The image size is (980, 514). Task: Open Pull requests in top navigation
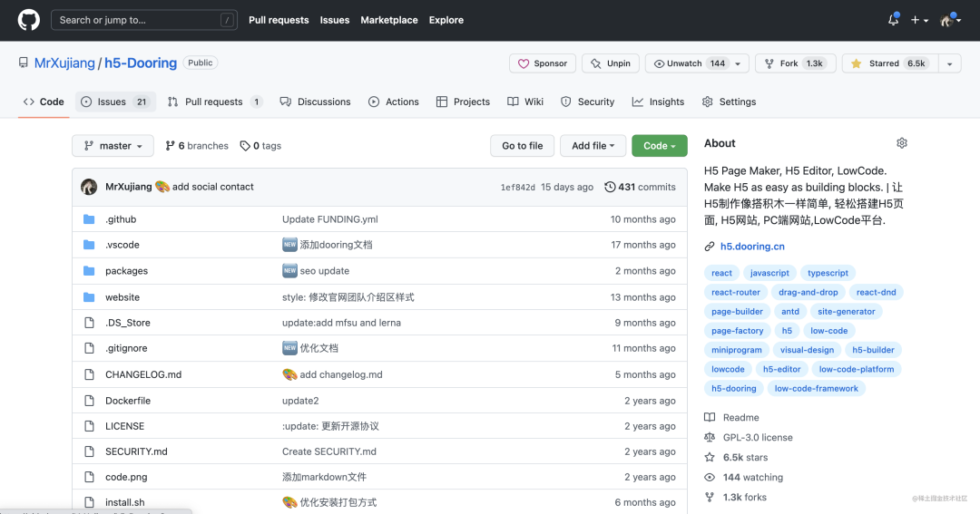(279, 20)
